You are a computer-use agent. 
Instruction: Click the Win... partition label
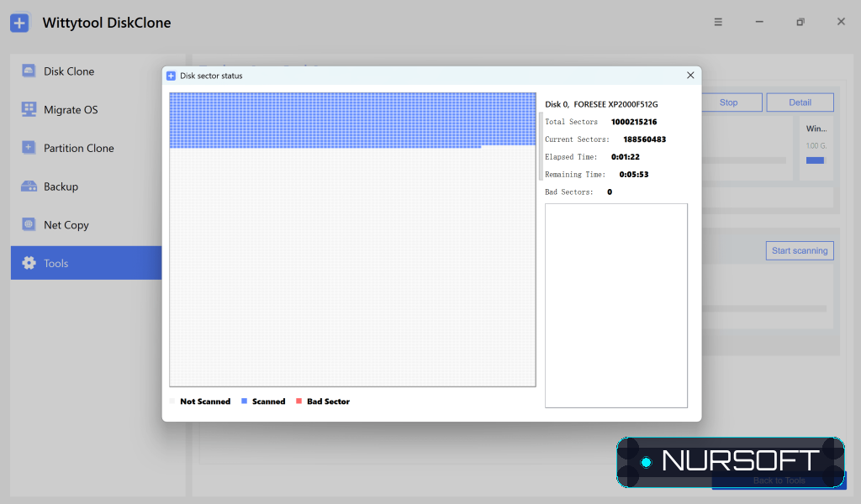(816, 129)
